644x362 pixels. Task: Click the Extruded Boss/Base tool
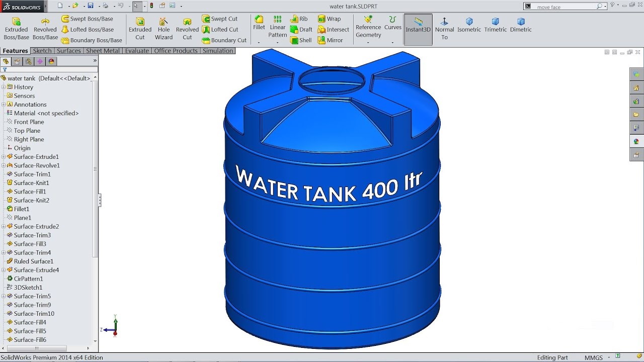click(x=16, y=29)
